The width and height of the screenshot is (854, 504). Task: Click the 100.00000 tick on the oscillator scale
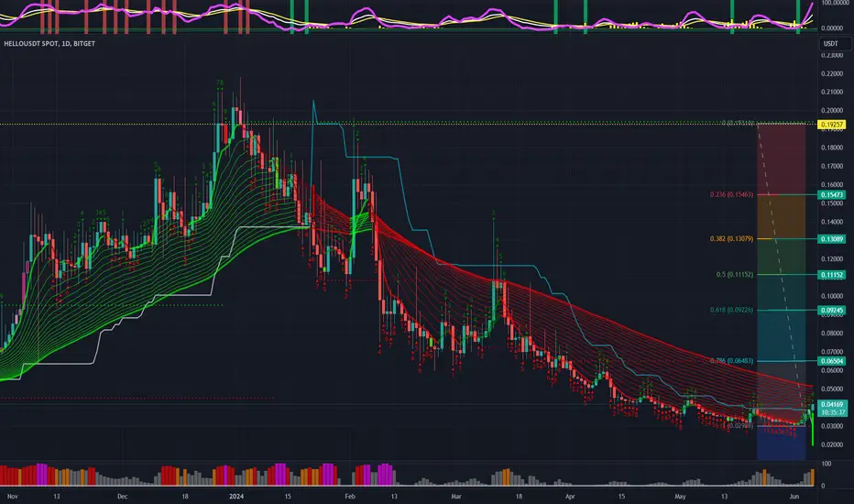[x=834, y=3]
